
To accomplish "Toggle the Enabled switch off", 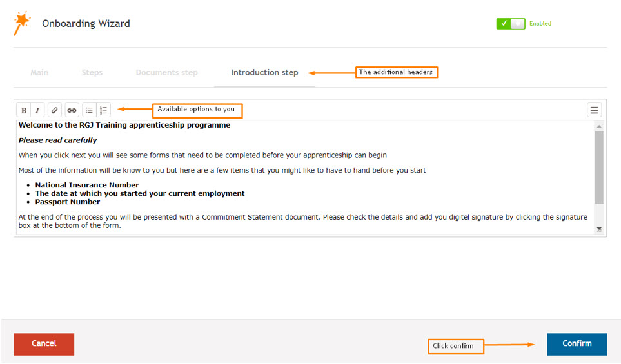I will pos(511,24).
